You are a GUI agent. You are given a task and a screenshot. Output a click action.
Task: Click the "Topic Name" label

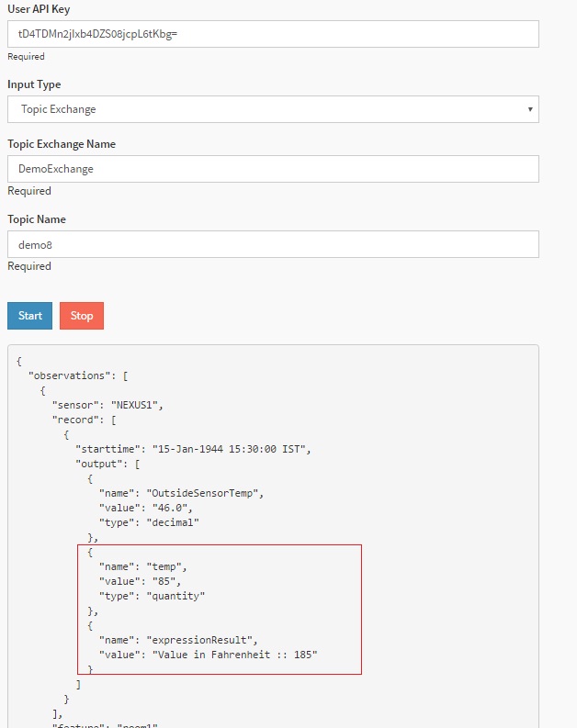pos(37,219)
